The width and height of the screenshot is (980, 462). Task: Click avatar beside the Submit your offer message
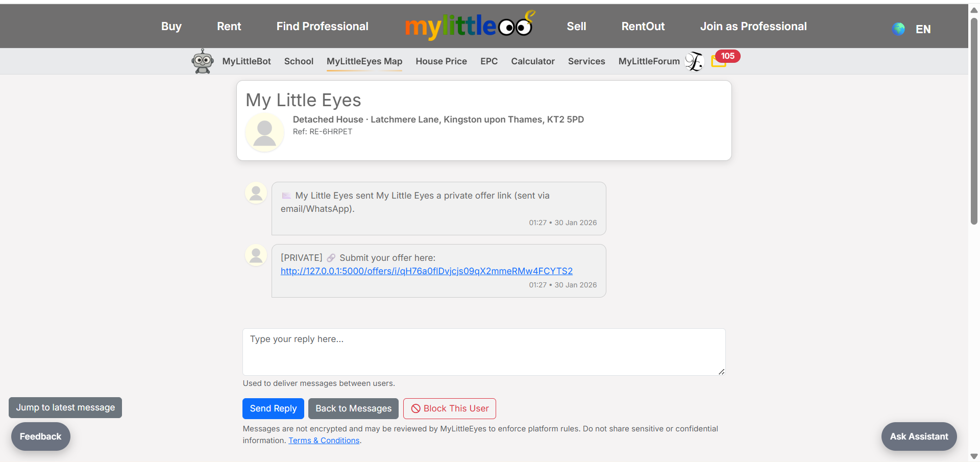[256, 255]
